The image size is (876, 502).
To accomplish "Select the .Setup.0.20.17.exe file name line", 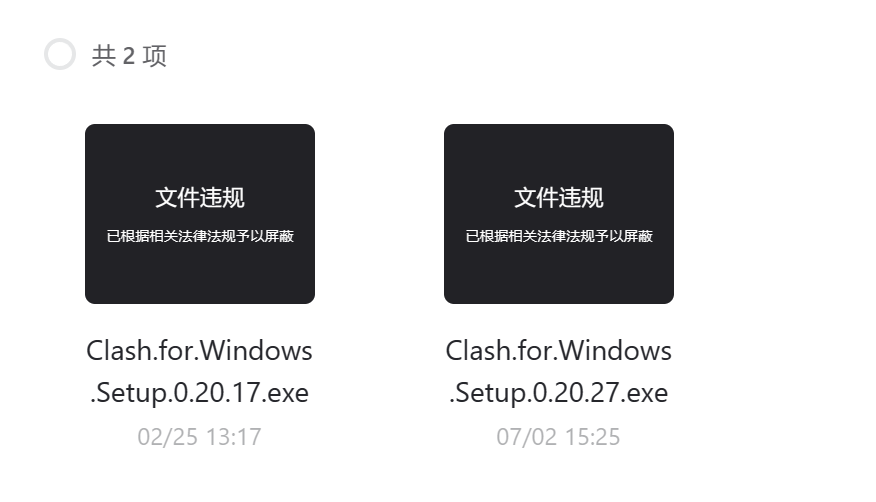I will (199, 393).
